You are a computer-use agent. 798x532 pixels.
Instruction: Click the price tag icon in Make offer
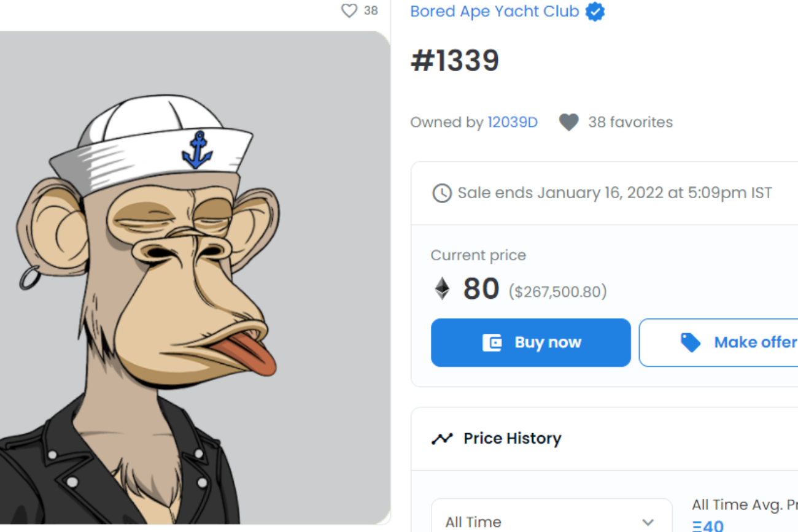[691, 342]
